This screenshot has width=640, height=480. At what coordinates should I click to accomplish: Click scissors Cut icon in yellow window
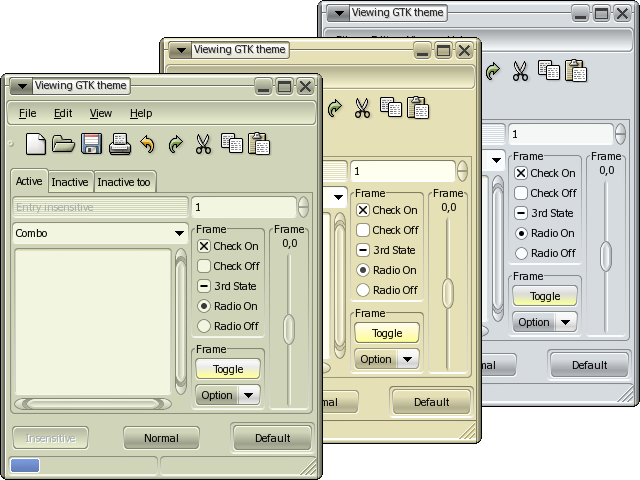coord(362,108)
